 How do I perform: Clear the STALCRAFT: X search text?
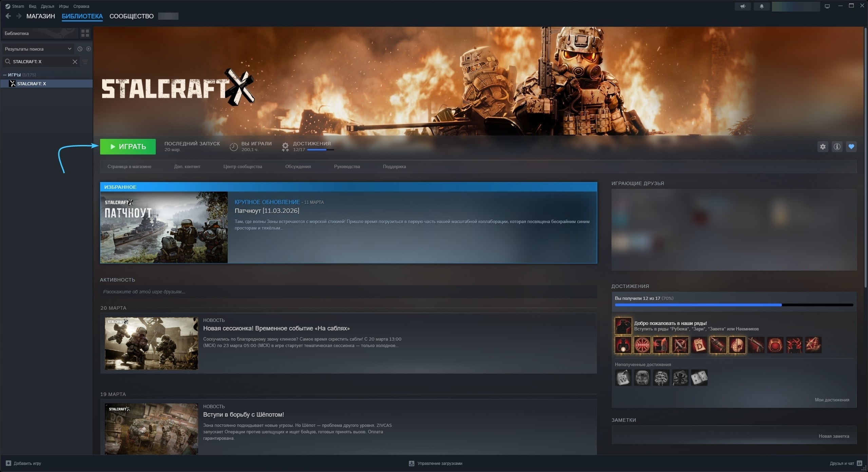75,62
